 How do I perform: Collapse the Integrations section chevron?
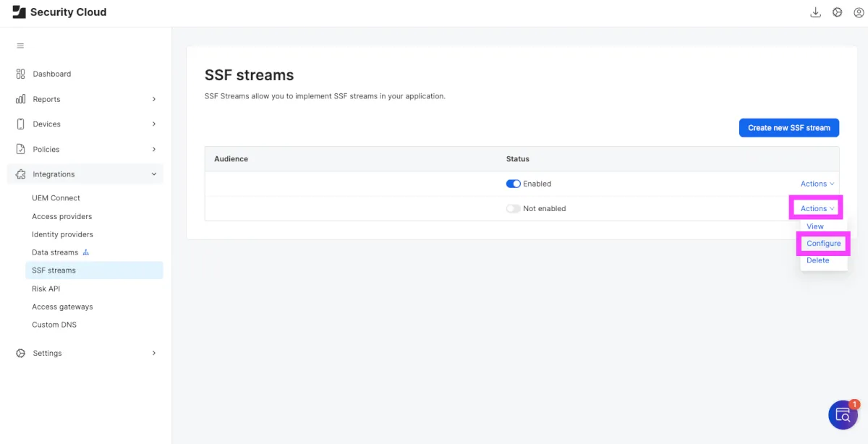[153, 174]
